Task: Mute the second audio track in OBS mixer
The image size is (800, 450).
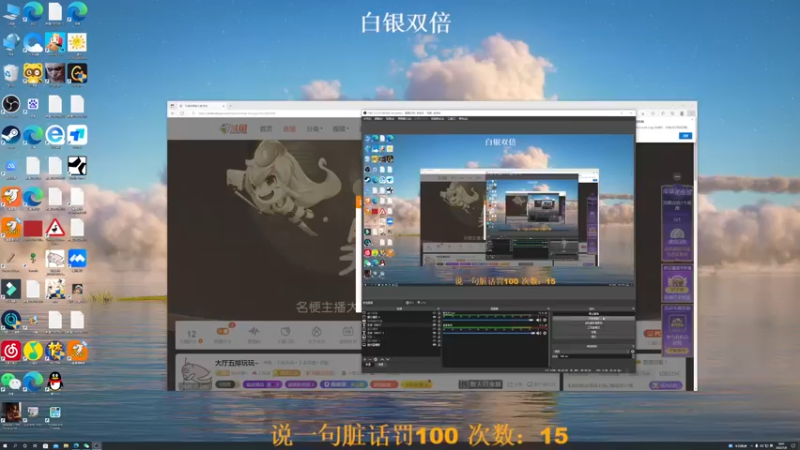Action: coord(539,333)
